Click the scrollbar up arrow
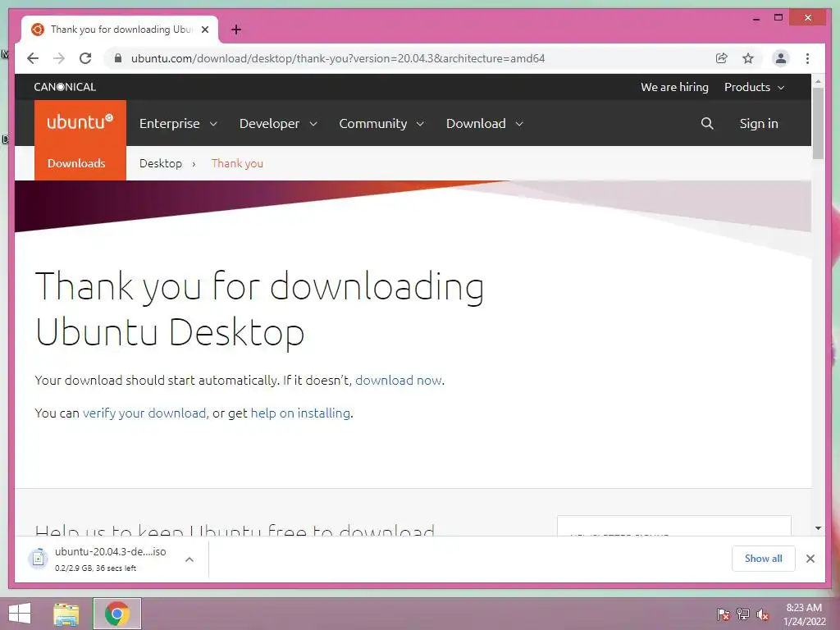 click(x=818, y=81)
